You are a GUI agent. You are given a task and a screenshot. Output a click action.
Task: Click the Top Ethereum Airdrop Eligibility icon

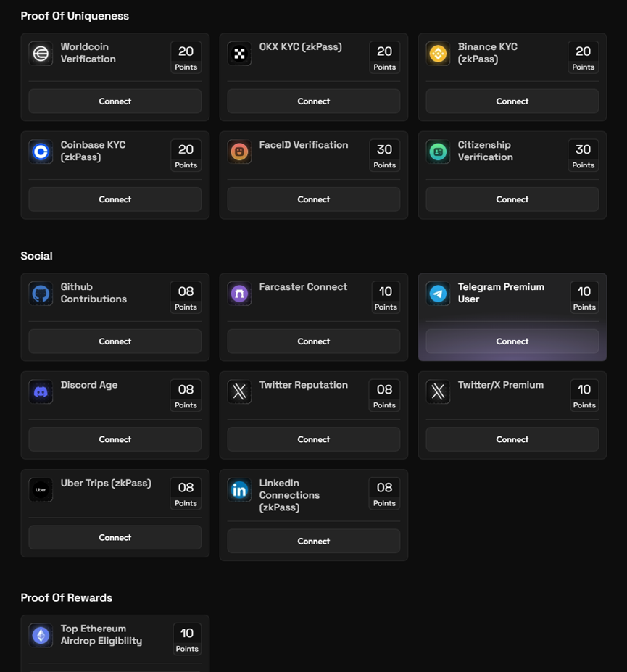pyautogui.click(x=41, y=635)
